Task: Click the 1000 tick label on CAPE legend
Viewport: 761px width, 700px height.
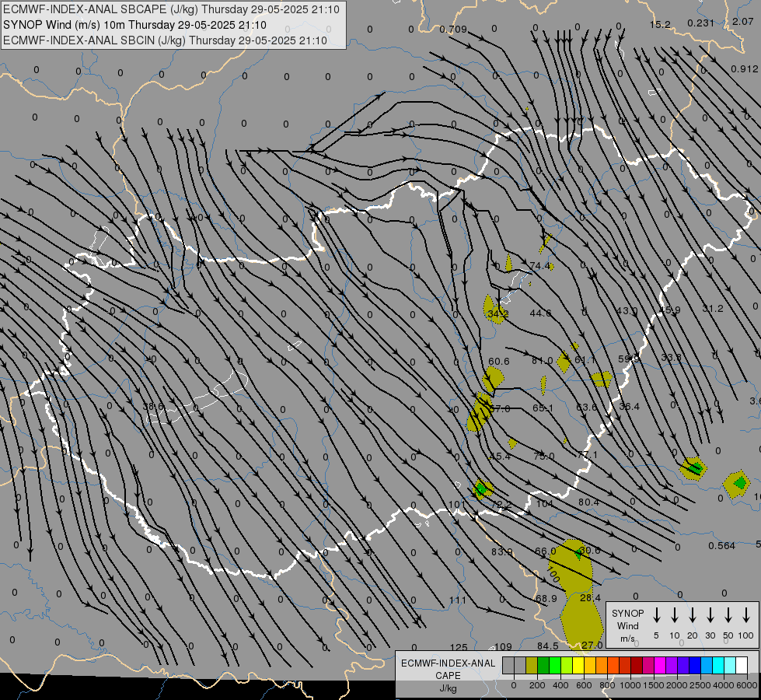Action: tap(630, 685)
